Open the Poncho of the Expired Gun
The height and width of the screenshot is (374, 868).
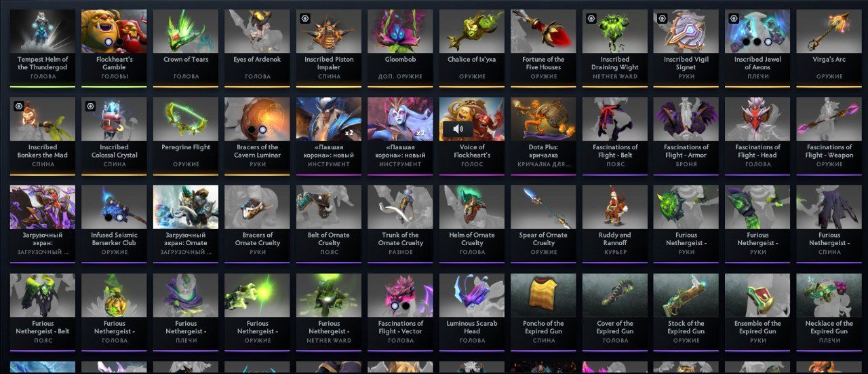543,312
